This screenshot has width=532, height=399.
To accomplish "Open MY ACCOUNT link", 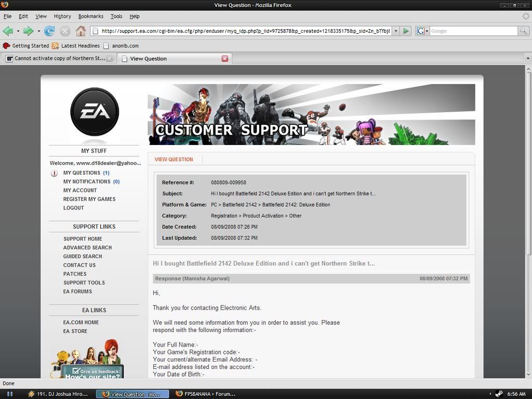I will pyautogui.click(x=79, y=191).
